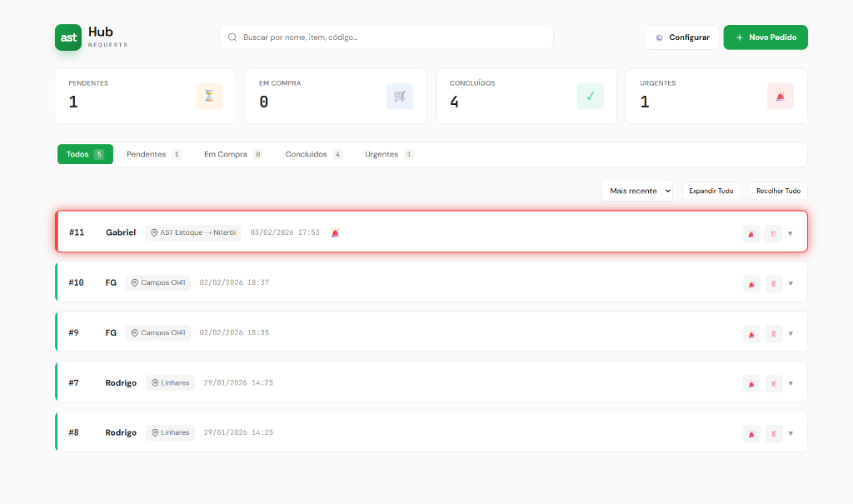
Task: Open the Mais recente sort dropdown
Action: coord(637,191)
